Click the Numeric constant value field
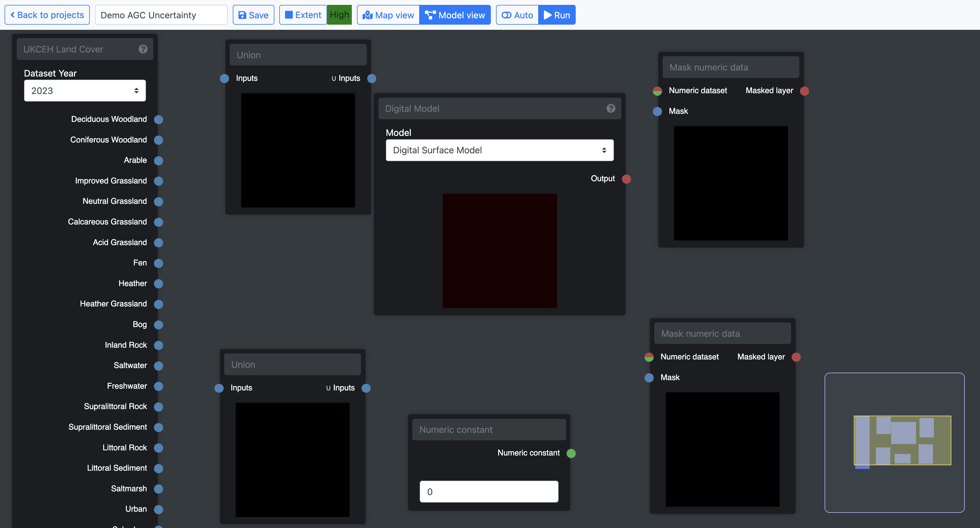 489,492
